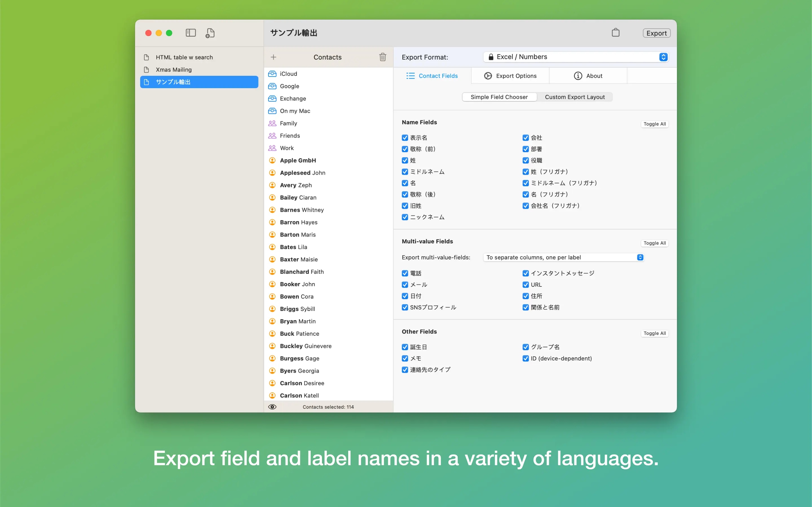This screenshot has width=812, height=507.
Task: Click the shopping bag store icon
Action: coord(615,32)
